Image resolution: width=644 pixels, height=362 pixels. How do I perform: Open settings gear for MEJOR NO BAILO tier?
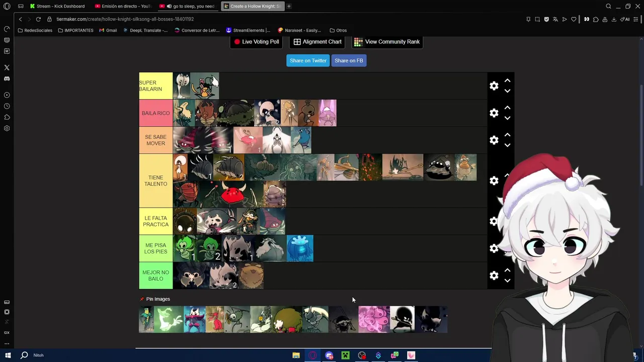click(494, 276)
